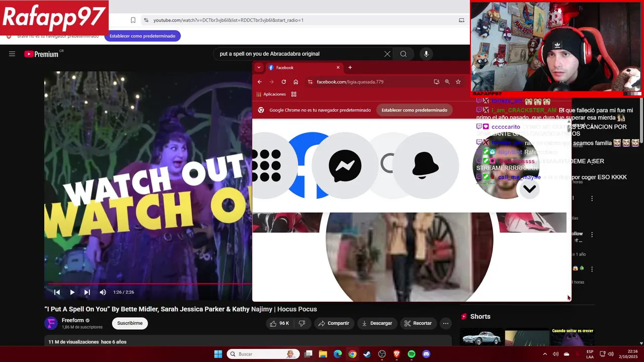This screenshot has height=362, width=644.
Task: Open more actions ellipsis under video
Action: [x=445, y=323]
